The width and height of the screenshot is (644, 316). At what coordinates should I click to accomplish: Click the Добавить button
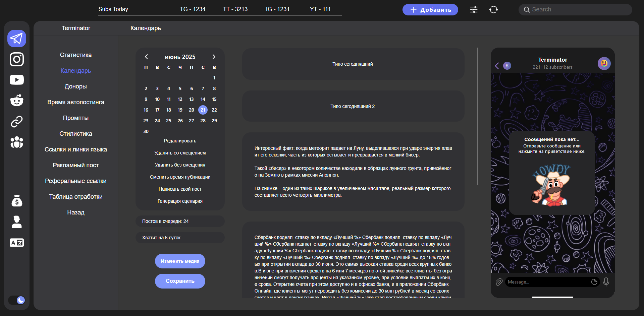coord(430,10)
